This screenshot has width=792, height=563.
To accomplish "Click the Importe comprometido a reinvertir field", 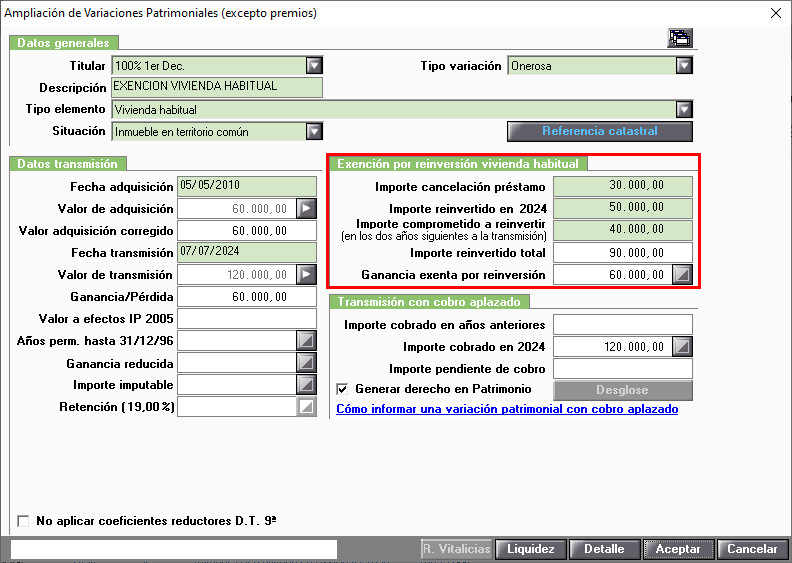I will pyautogui.click(x=623, y=230).
